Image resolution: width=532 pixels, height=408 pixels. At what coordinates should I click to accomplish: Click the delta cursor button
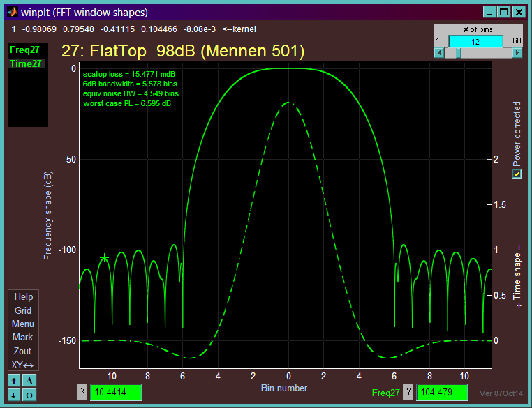29,381
